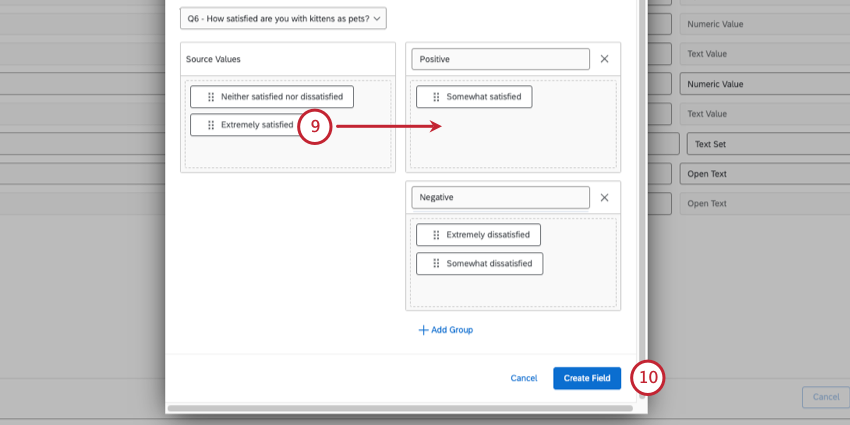Remove the Negative group with X icon
The image size is (850, 425).
pyautogui.click(x=604, y=197)
